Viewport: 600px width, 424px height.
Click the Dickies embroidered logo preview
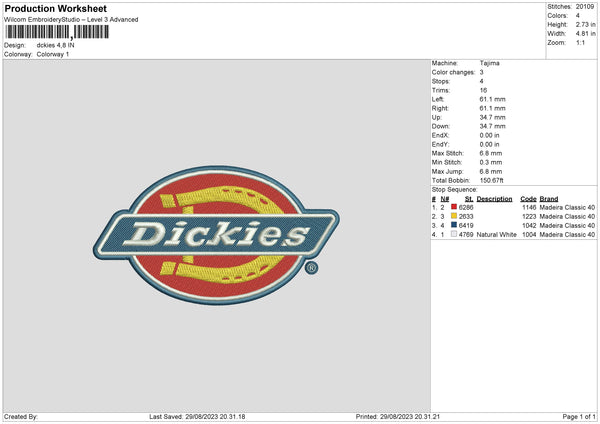click(216, 235)
